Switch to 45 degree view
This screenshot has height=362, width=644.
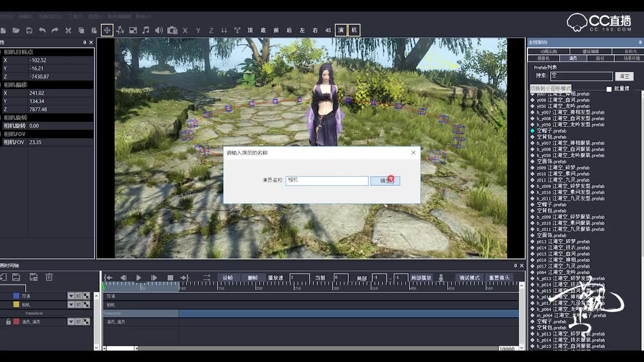point(328,30)
